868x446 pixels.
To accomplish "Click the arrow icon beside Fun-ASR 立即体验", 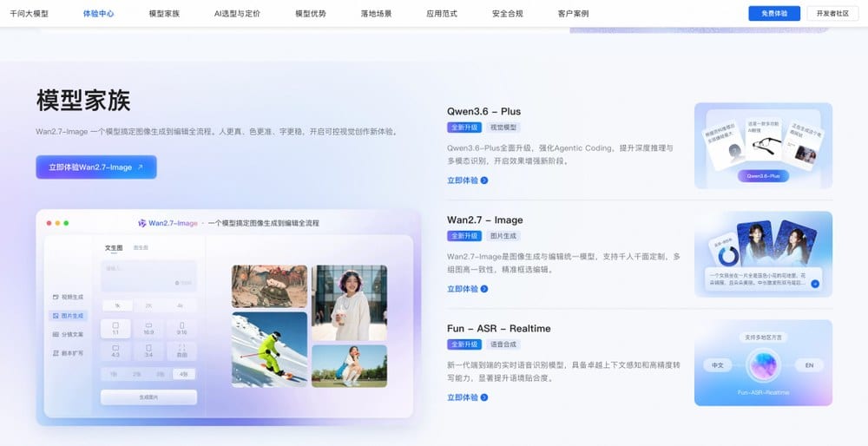I will [483, 397].
